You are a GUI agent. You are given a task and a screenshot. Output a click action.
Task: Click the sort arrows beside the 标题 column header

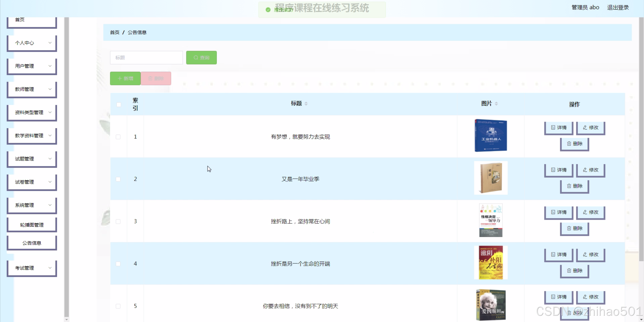pyautogui.click(x=306, y=104)
